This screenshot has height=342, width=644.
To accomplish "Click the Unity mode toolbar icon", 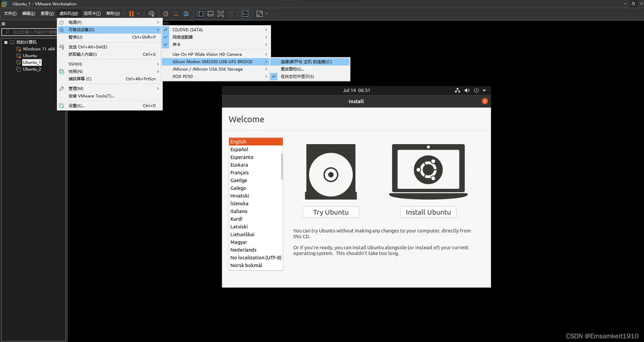I will (231, 13).
